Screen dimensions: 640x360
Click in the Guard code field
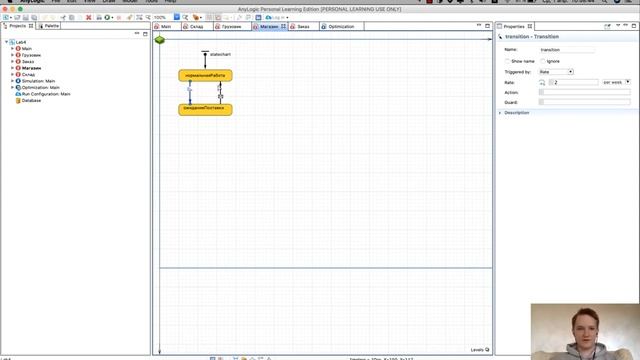[x=584, y=102]
